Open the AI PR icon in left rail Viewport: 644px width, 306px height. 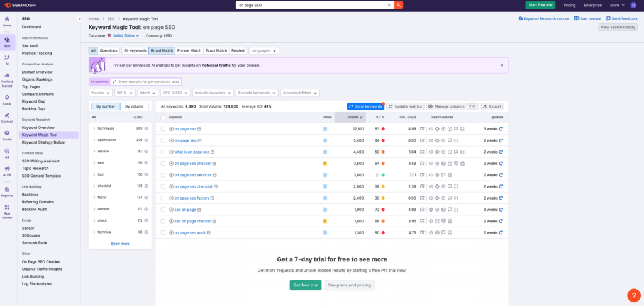7,171
